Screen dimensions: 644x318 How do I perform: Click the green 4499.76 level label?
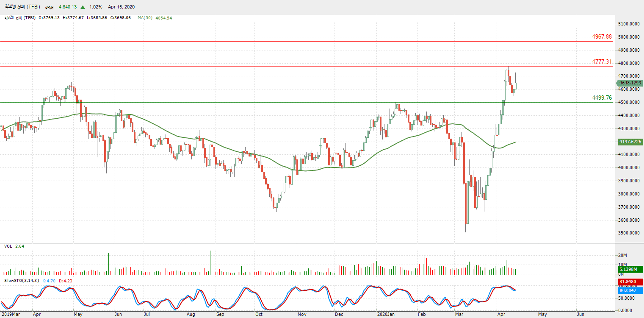click(x=602, y=98)
